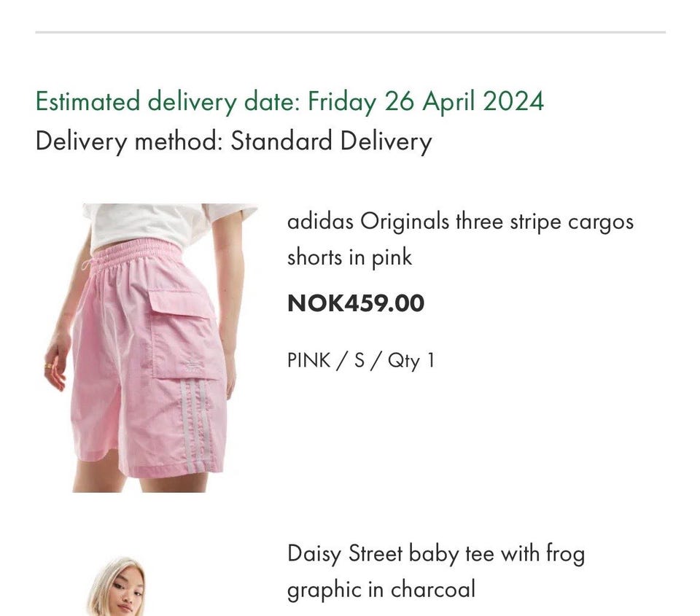Click the Delivery method label
Viewport: 700px width, 616px height.
coord(129,141)
